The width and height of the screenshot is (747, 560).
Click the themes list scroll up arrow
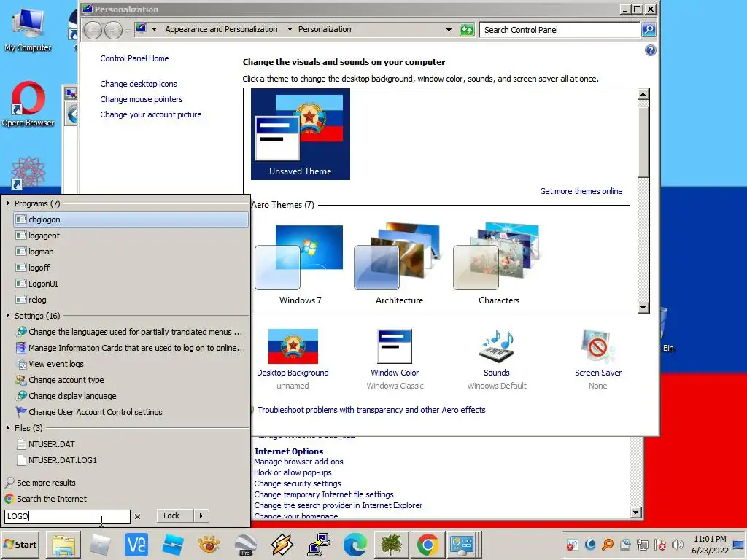click(x=643, y=94)
